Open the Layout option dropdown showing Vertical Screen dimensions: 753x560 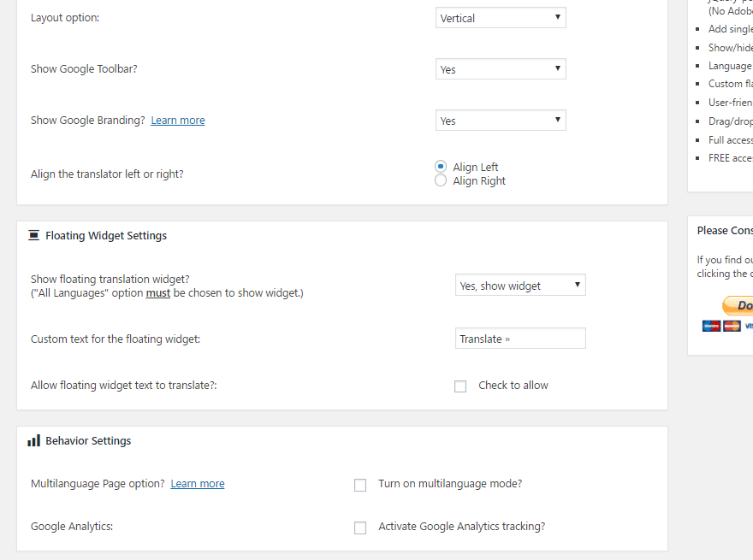click(501, 17)
